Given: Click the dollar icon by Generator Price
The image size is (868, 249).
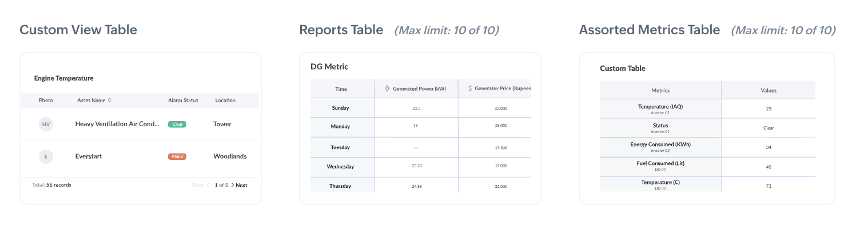Looking at the screenshot, I should click(470, 89).
